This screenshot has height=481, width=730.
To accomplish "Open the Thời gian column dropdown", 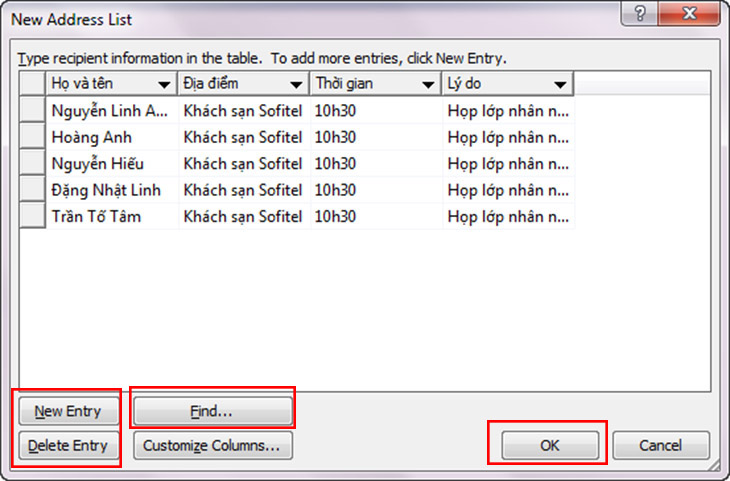I will point(427,84).
